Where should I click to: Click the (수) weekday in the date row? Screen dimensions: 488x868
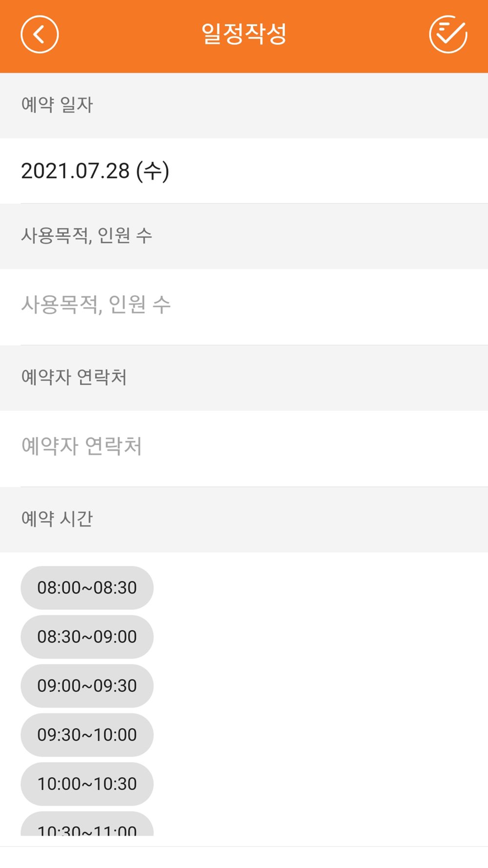pos(153,171)
